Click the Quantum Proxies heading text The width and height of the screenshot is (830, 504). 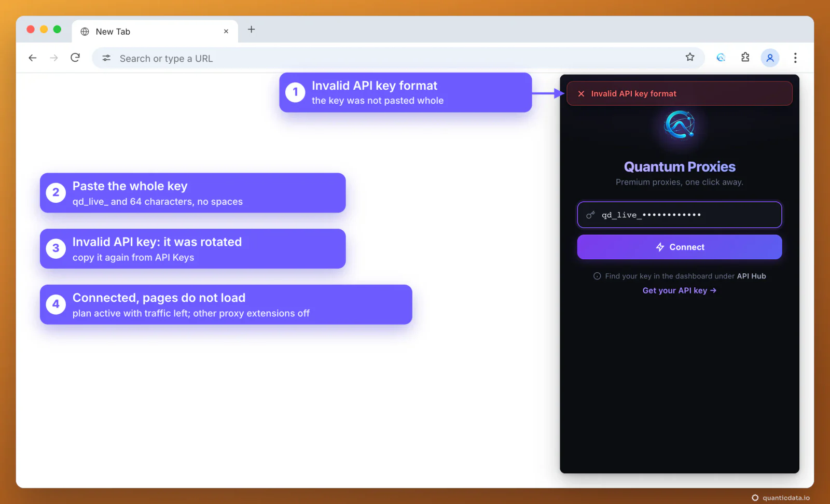680,167
